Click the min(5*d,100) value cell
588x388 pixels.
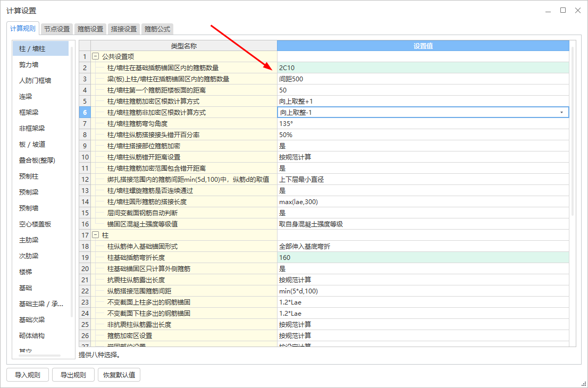tap(423, 291)
